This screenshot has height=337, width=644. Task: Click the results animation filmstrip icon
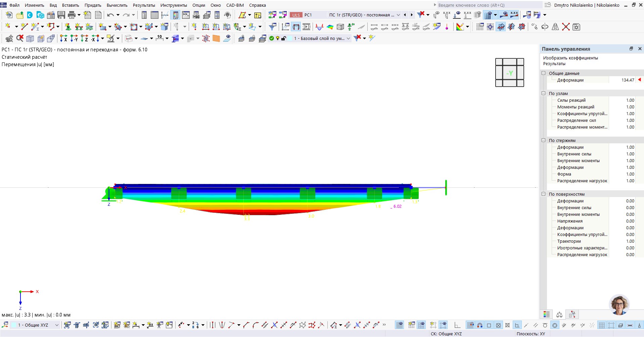click(306, 27)
